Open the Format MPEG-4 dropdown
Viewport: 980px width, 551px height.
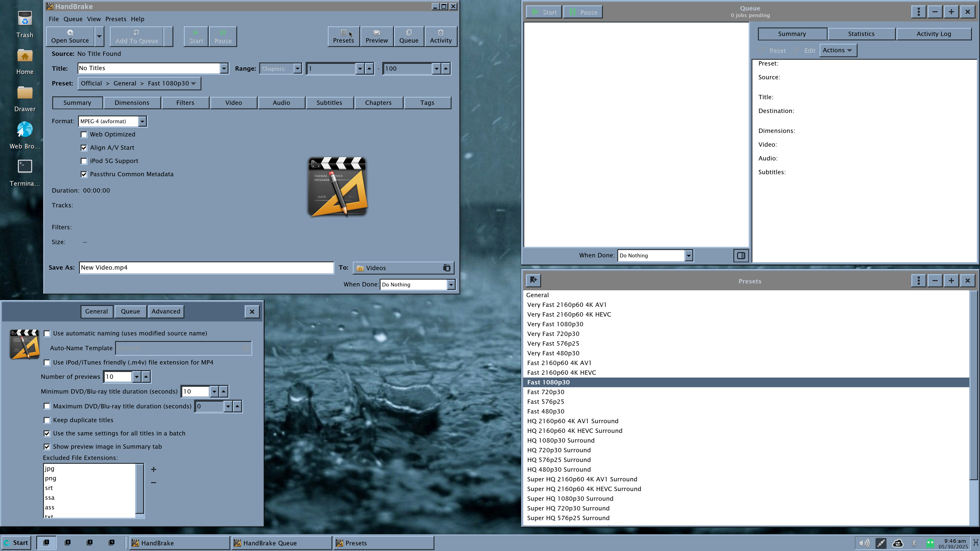113,121
